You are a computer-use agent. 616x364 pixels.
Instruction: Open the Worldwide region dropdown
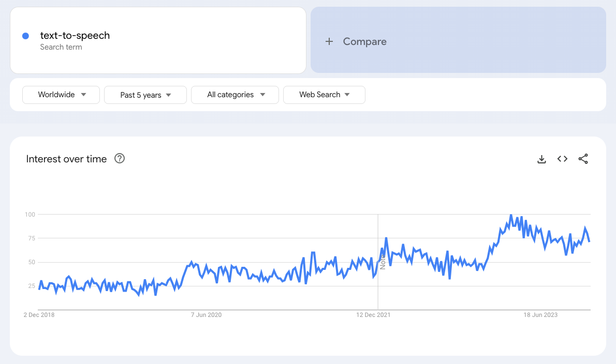click(x=61, y=95)
